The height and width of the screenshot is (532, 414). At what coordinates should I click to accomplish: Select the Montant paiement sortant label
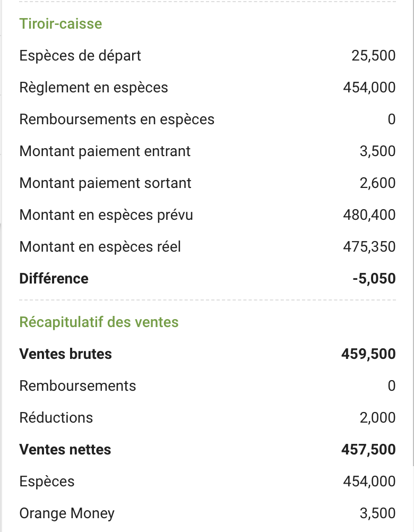[105, 183]
